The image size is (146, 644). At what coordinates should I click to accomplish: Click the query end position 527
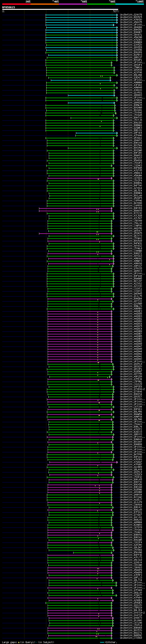(115, 11)
